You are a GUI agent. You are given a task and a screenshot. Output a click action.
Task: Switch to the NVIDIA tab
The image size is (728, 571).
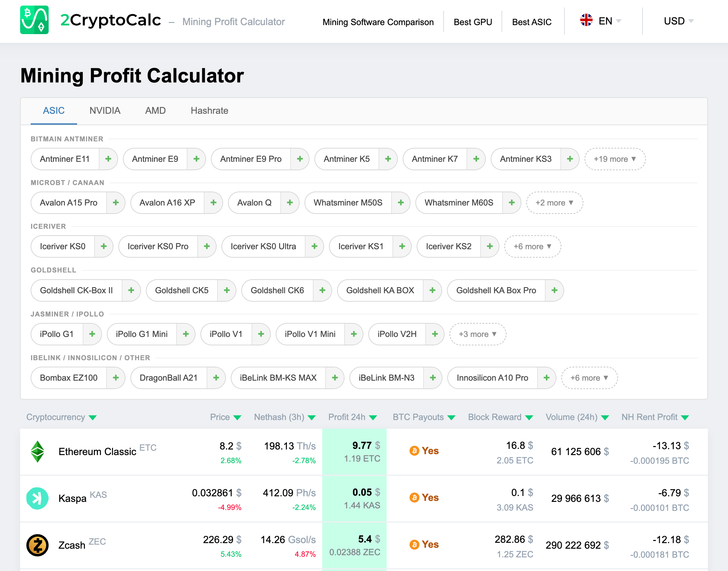tap(105, 111)
